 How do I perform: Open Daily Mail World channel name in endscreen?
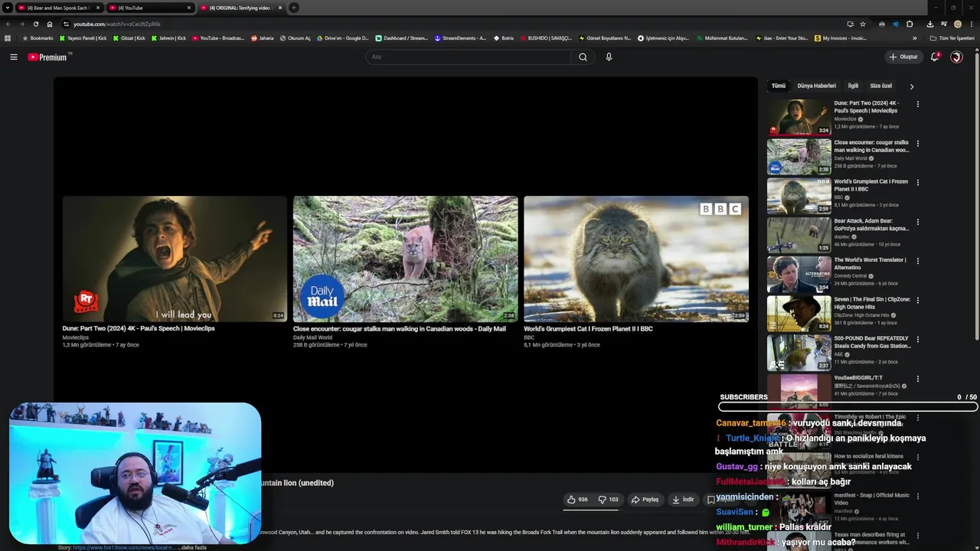pos(312,337)
